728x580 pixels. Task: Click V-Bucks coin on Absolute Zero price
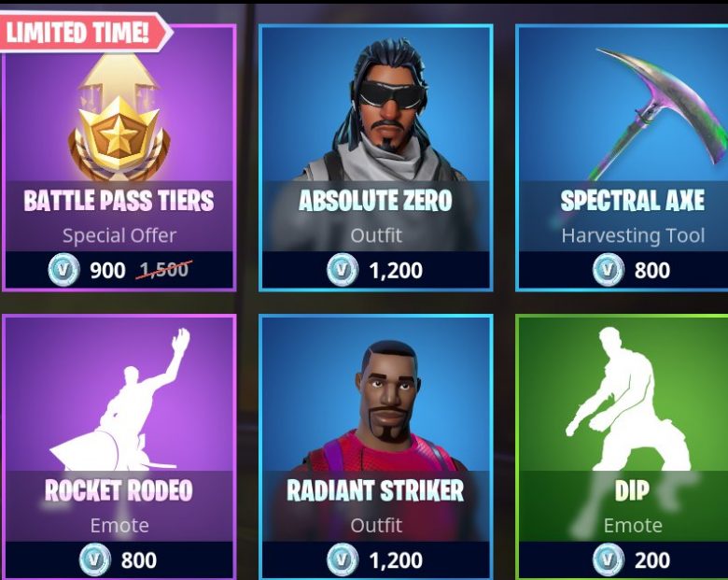click(343, 270)
